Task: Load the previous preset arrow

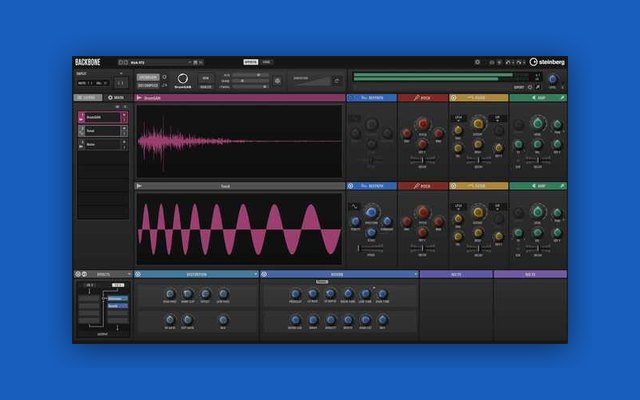Action: pos(121,62)
